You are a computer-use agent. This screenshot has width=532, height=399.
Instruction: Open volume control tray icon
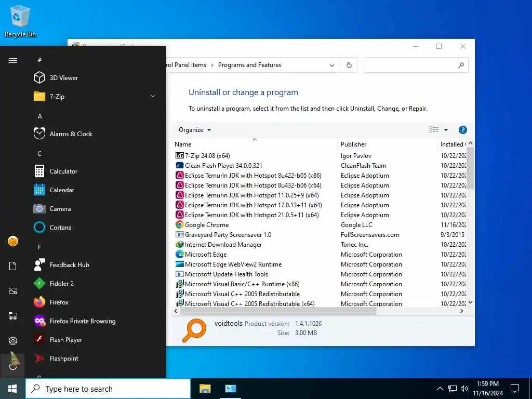(x=464, y=389)
